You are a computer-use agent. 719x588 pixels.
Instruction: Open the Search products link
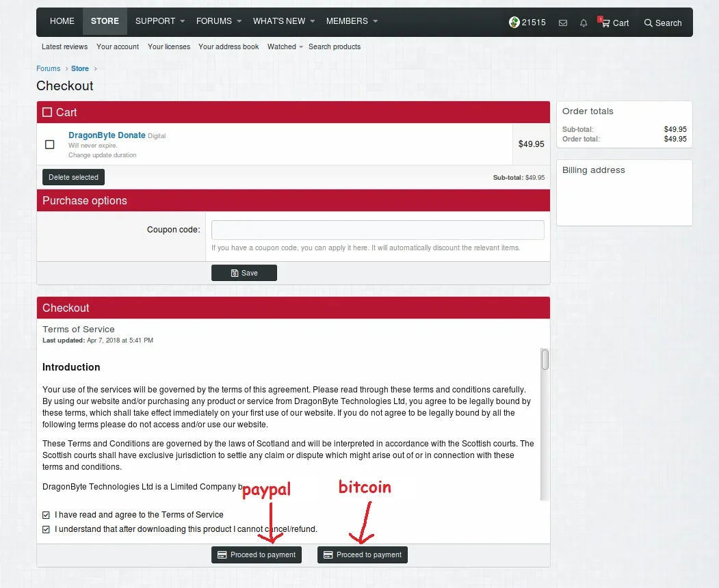coord(335,46)
